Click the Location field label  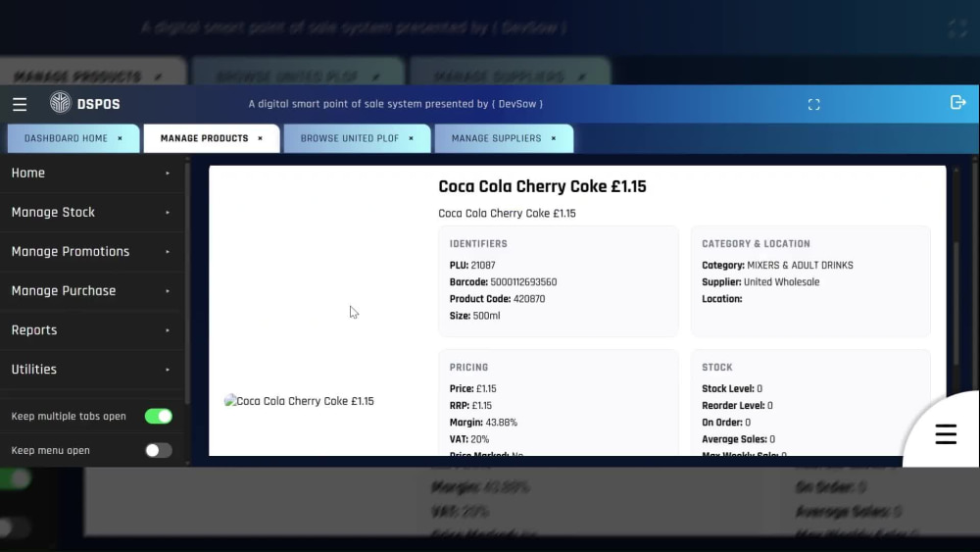722,299
